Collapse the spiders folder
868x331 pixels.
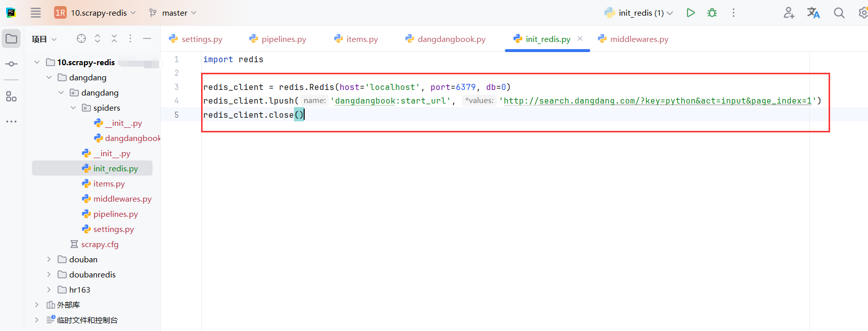click(73, 108)
